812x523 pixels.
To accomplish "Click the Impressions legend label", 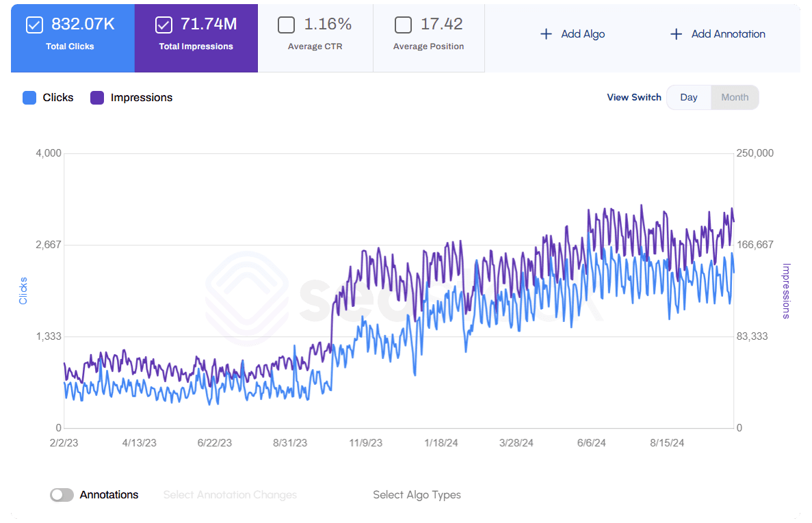I will [x=142, y=98].
